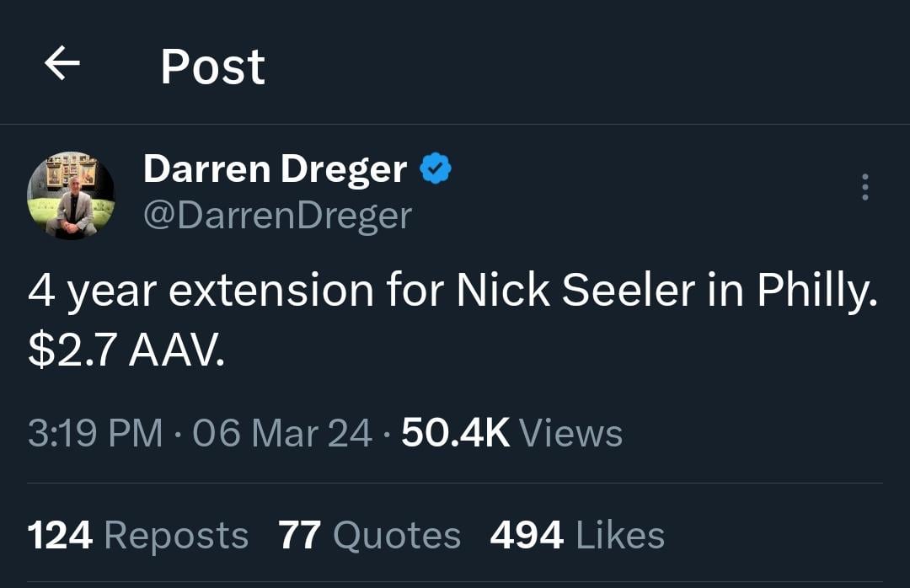Image resolution: width=910 pixels, height=588 pixels.
Task: Click the word "Likes" label
Action: click(x=620, y=536)
